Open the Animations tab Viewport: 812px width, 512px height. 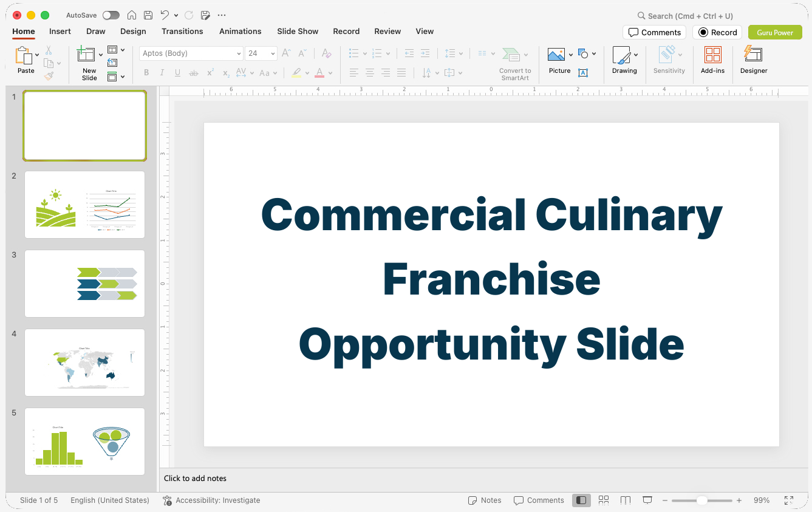240,31
